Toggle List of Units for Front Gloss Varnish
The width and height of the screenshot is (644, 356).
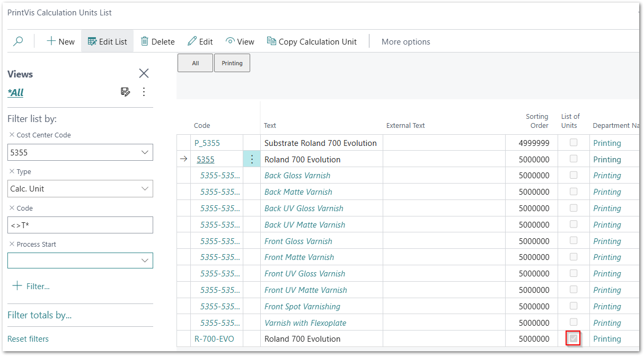coord(574,240)
